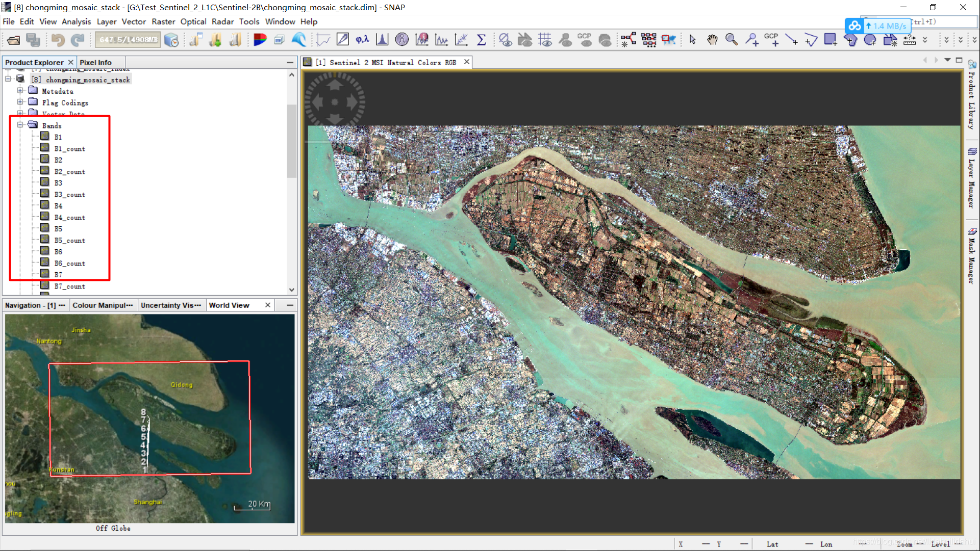
Task: Click the World View tab
Action: 229,305
